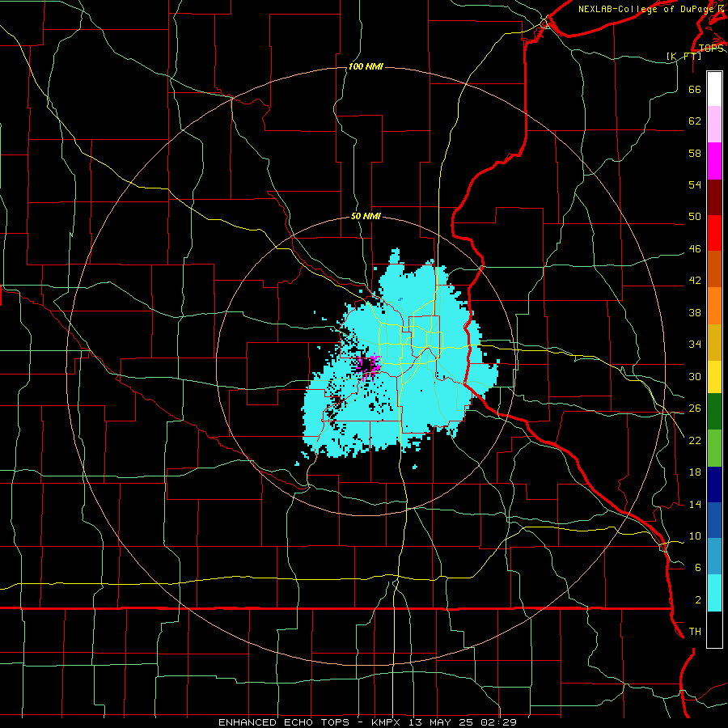
Task: Click the "TOPS" legend heading
Action: (711, 49)
